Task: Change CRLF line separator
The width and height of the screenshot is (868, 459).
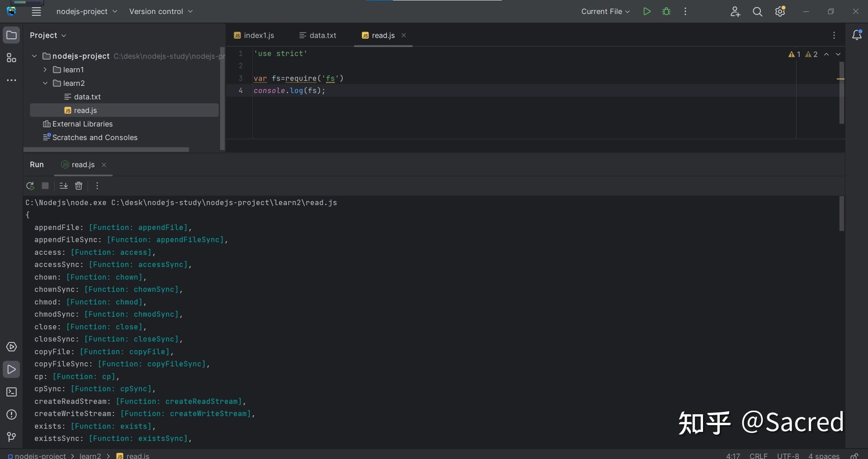Action: pyautogui.click(x=758, y=456)
